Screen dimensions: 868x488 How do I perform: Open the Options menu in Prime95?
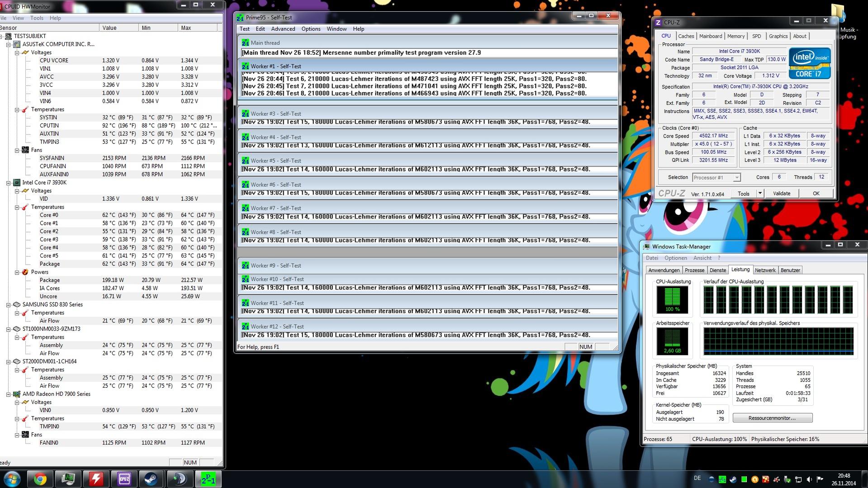pos(311,29)
